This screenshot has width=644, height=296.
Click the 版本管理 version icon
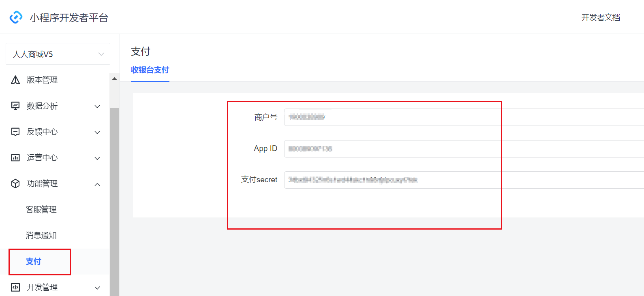[15, 80]
